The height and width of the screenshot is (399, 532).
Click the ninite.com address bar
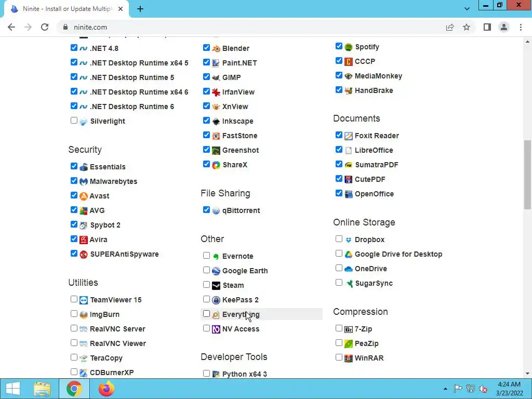coord(251,27)
